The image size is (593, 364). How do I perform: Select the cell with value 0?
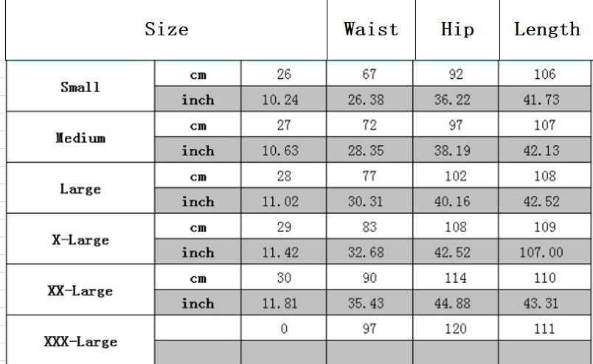(x=283, y=328)
